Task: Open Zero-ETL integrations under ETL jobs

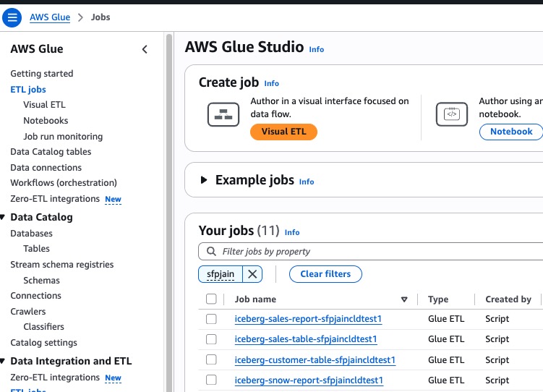Action: 55,199
